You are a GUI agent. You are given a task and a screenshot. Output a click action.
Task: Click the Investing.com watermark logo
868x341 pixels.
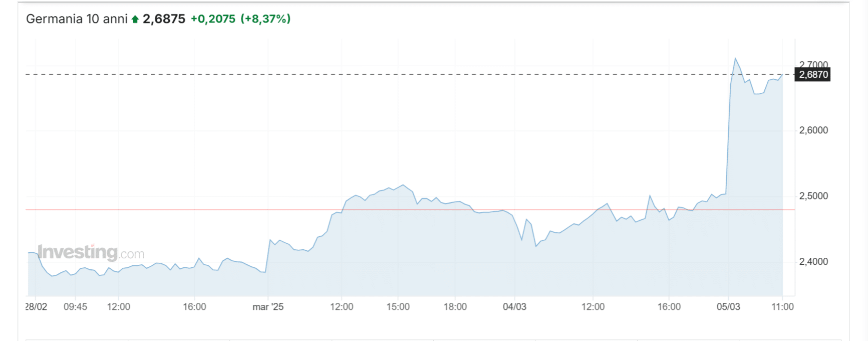pos(91,252)
